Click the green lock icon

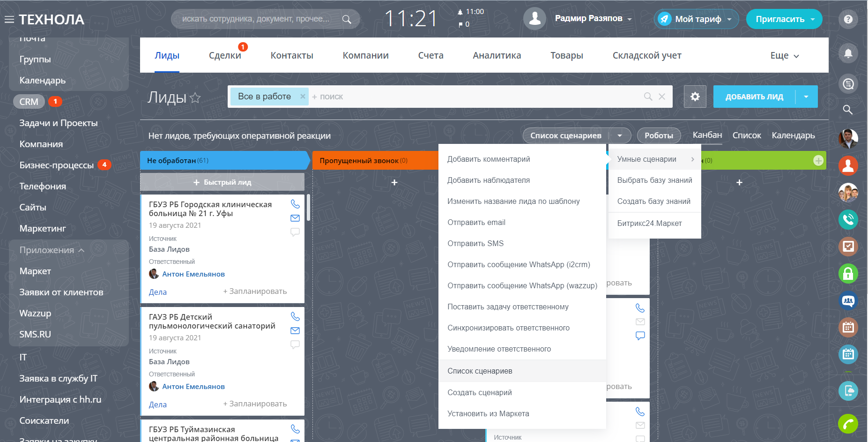[x=848, y=274]
